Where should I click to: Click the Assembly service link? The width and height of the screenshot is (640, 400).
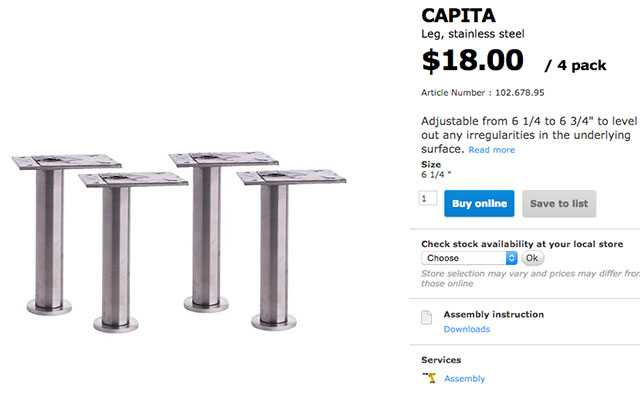464,379
